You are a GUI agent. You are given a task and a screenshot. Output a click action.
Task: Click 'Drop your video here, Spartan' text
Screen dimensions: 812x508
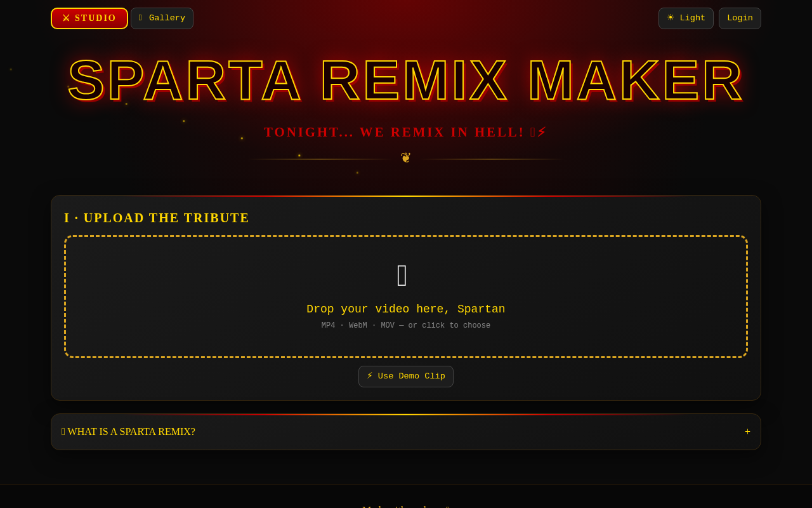click(406, 309)
